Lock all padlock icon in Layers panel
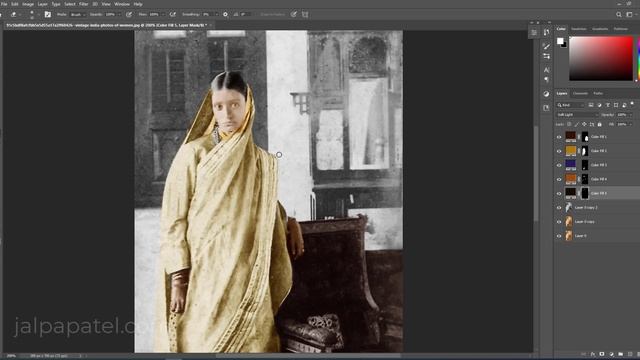The width and height of the screenshot is (640, 360). pos(600,124)
